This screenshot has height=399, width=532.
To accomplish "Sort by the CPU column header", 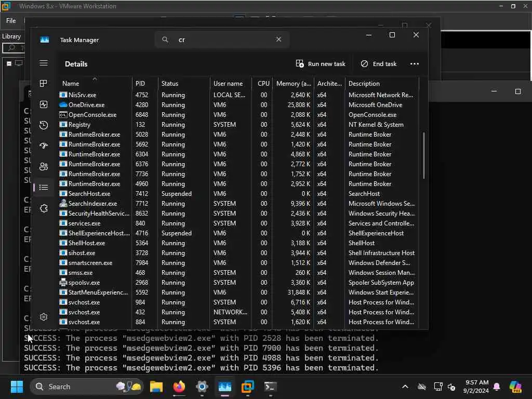I will 262,84.
